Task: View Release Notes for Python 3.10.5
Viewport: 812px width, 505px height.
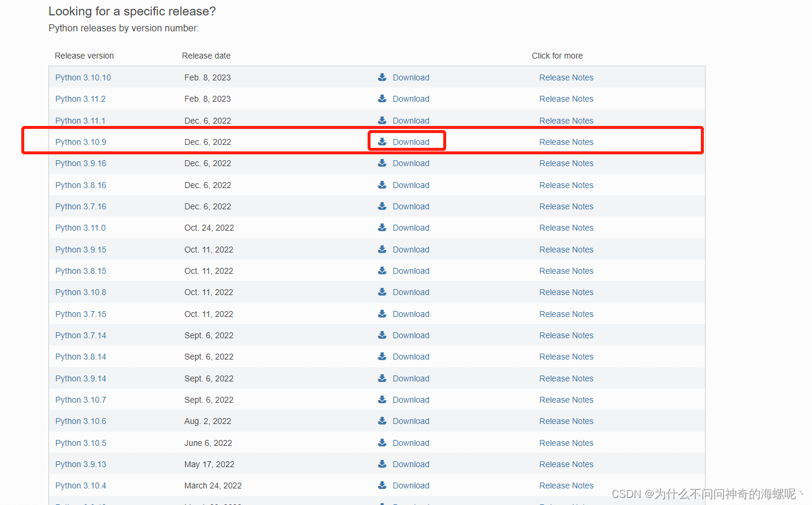Action: pyautogui.click(x=566, y=443)
